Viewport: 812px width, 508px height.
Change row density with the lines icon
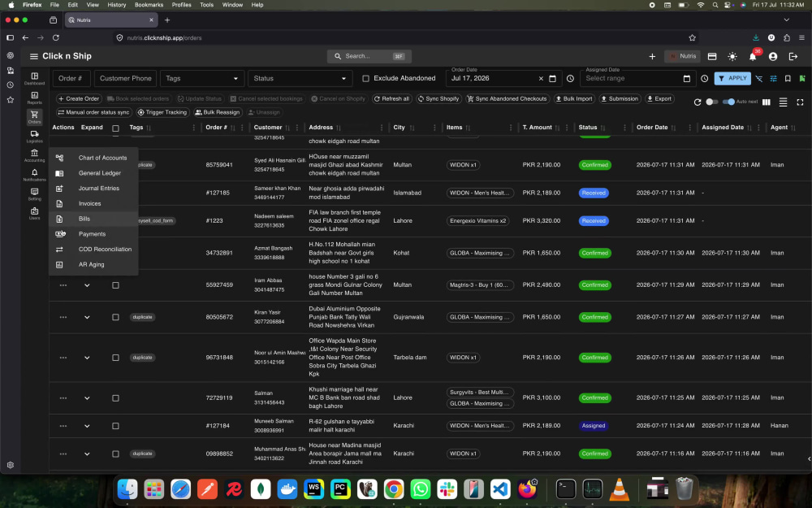tap(783, 102)
